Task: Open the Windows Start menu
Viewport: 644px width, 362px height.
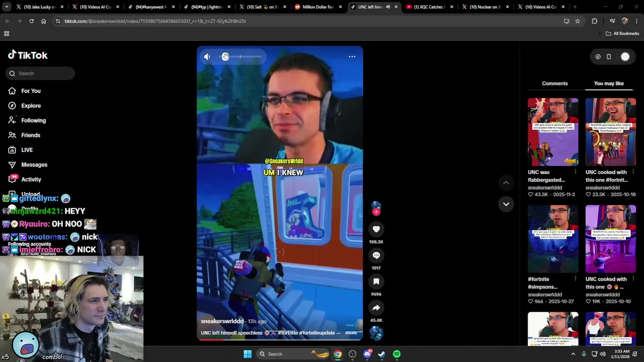Action: pyautogui.click(x=248, y=354)
